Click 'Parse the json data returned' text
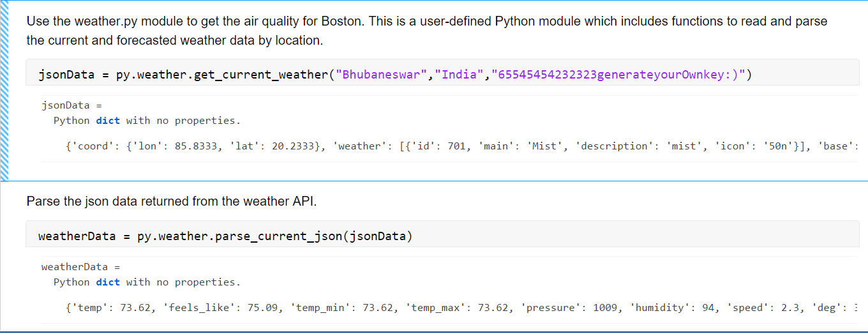 tap(172, 201)
